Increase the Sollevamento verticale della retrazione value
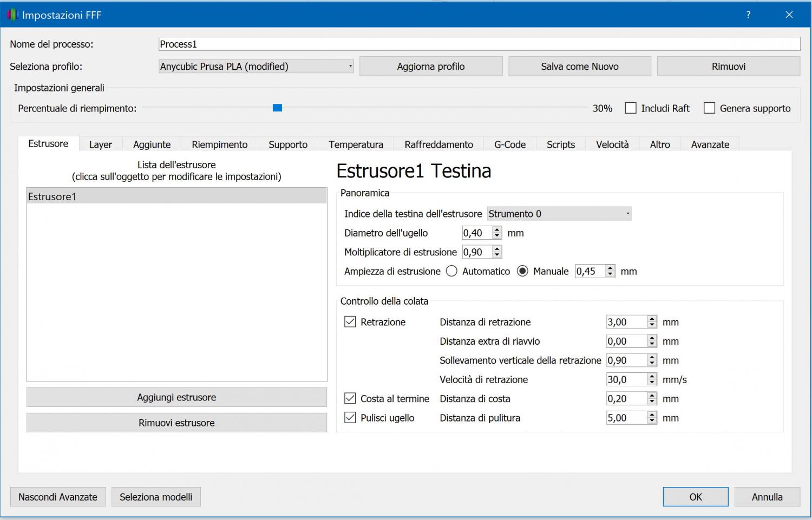 click(x=652, y=357)
